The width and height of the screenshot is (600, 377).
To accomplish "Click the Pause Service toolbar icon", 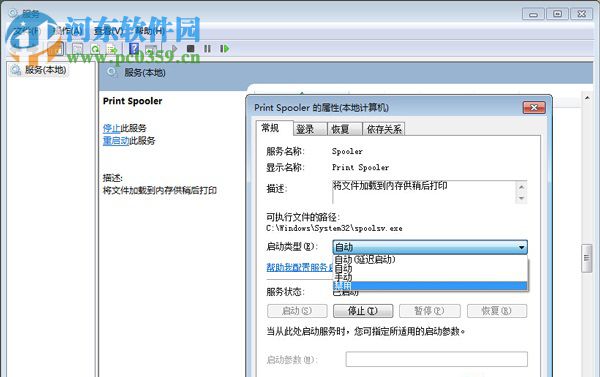I will click(x=207, y=49).
